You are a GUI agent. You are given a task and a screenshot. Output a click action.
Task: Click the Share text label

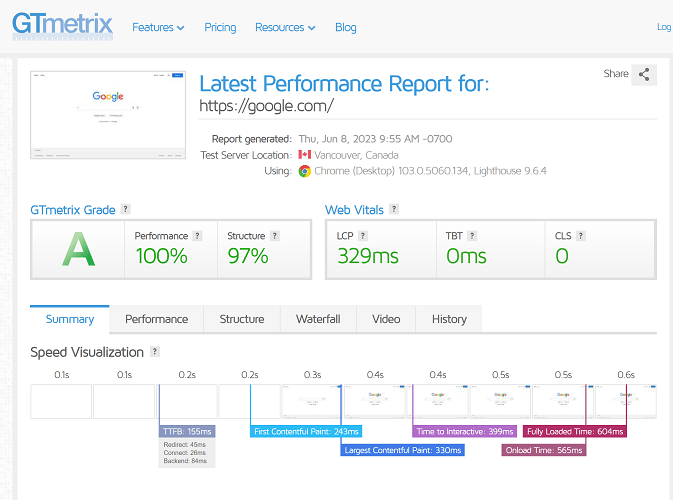[616, 74]
